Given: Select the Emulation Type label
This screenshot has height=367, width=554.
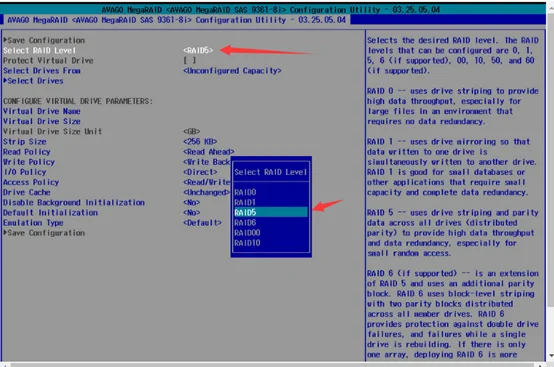Looking at the screenshot, I should tap(33, 223).
